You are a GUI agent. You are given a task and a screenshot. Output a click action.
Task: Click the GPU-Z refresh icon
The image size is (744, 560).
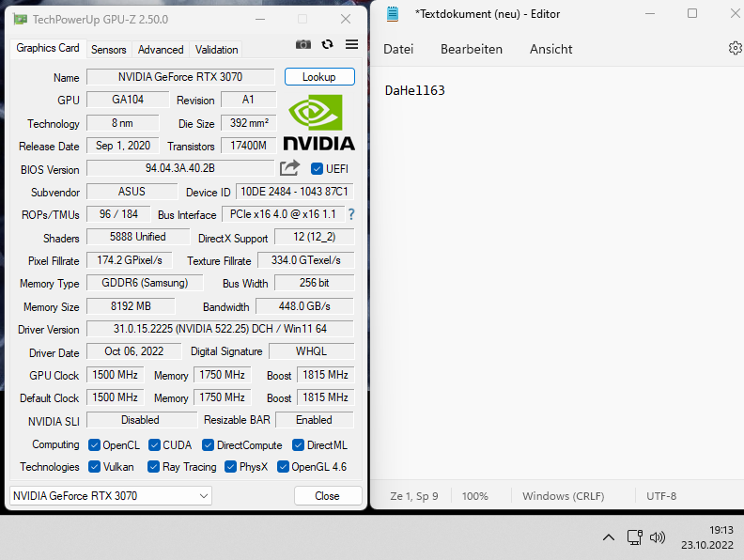[328, 44]
